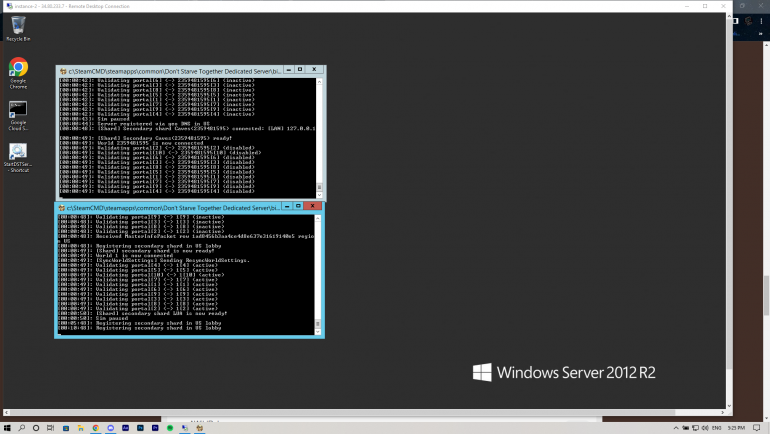Click upper console vertical scrollbar thumb
The width and height of the screenshot is (770, 434).
[319, 188]
